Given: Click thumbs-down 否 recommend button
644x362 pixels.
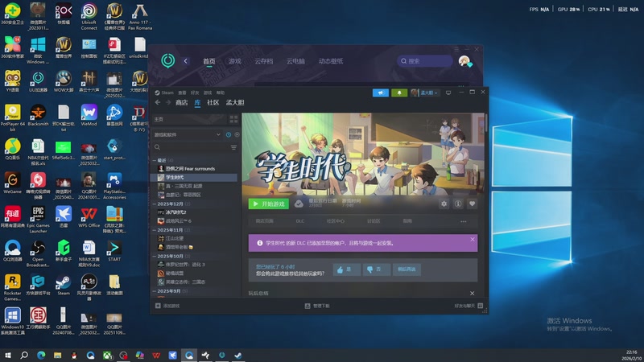Looking at the screenshot, I should point(376,269).
